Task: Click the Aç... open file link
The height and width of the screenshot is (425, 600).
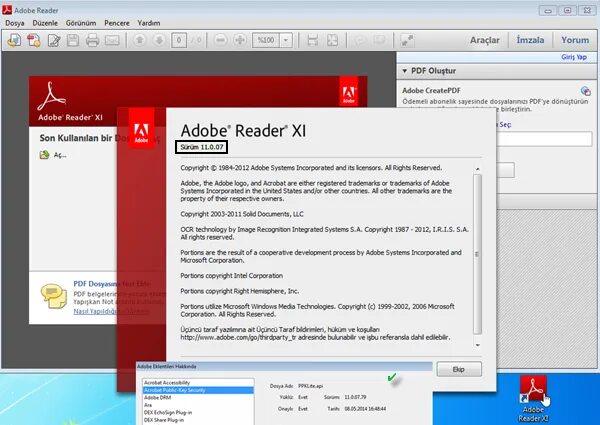Action: tap(60, 155)
